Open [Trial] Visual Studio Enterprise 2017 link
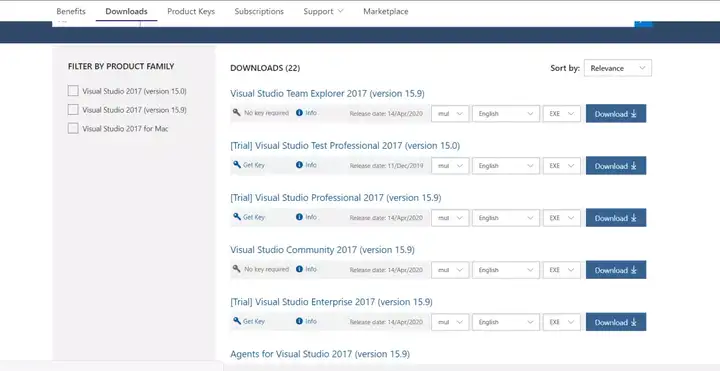The image size is (720, 371). [x=331, y=302]
